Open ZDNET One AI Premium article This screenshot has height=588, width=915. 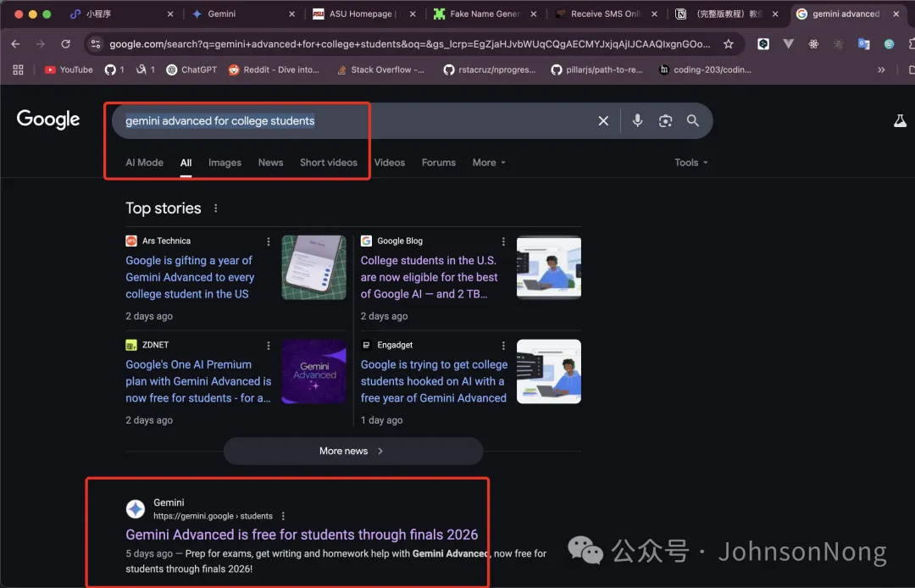[198, 381]
